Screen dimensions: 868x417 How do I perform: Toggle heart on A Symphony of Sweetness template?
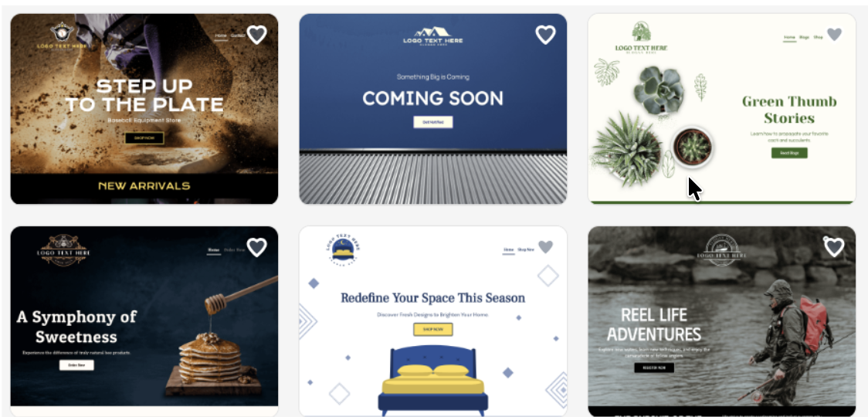point(256,247)
